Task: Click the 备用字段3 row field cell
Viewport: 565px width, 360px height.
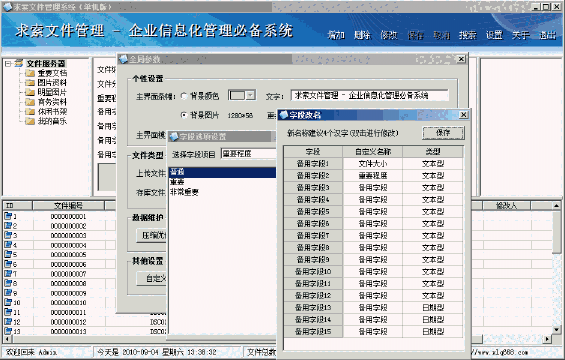Action: [x=313, y=187]
